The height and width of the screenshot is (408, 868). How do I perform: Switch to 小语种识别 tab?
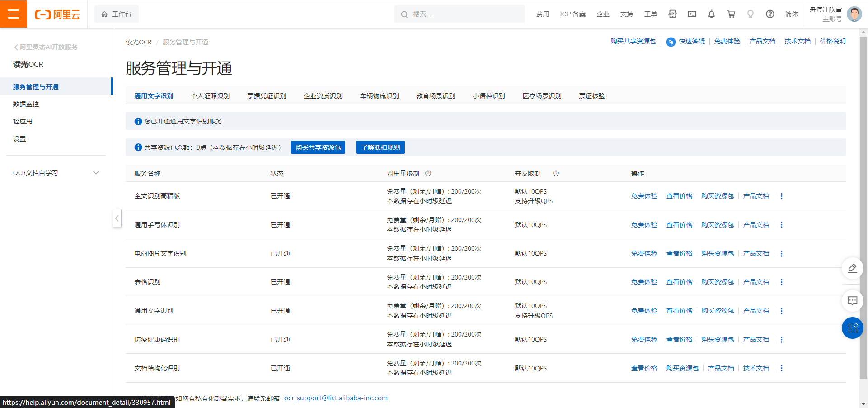click(489, 96)
